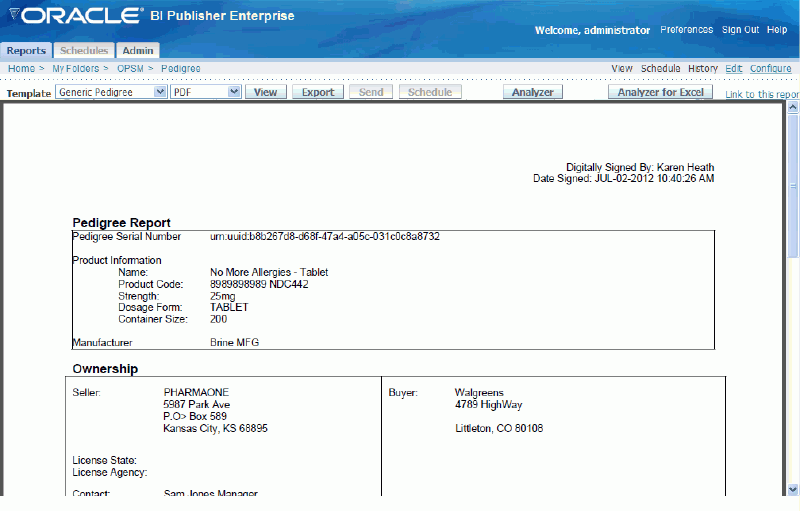The width and height of the screenshot is (800, 511).
Task: Click Link to this report
Action: (762, 94)
